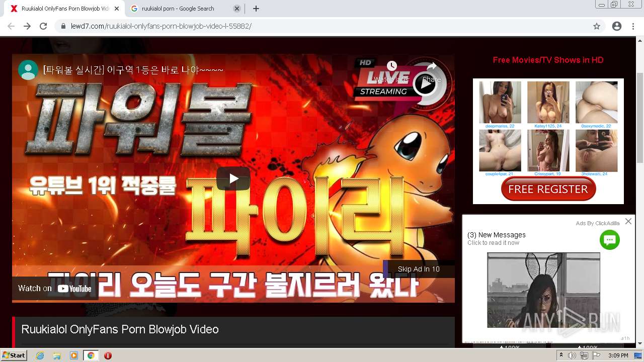Click the network tray icon

pyautogui.click(x=584, y=355)
